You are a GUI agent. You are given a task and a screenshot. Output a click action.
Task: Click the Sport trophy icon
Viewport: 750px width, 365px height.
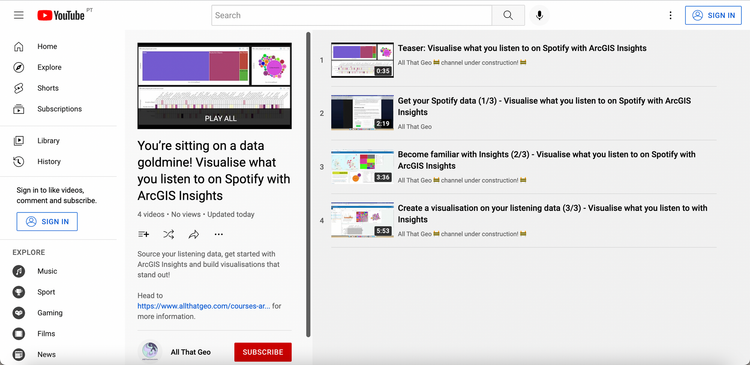point(19,292)
